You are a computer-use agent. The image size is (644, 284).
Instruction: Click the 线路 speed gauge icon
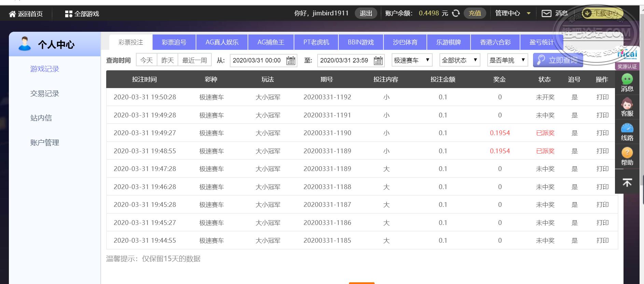pyautogui.click(x=627, y=128)
